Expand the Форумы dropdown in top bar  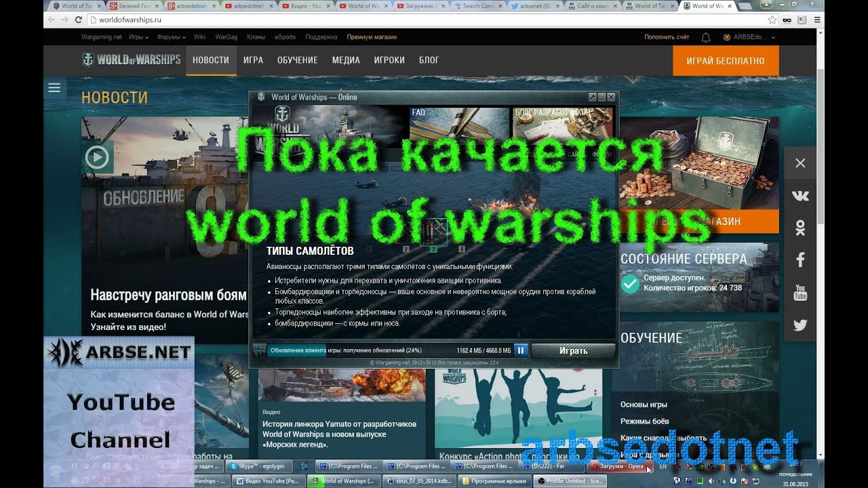pyautogui.click(x=170, y=37)
